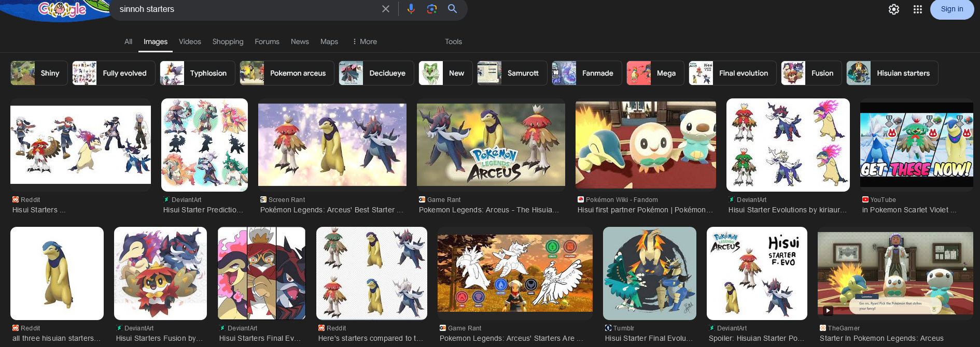Apply the Typhlosion filter chip
This screenshot has height=347, width=980.
(x=197, y=73)
